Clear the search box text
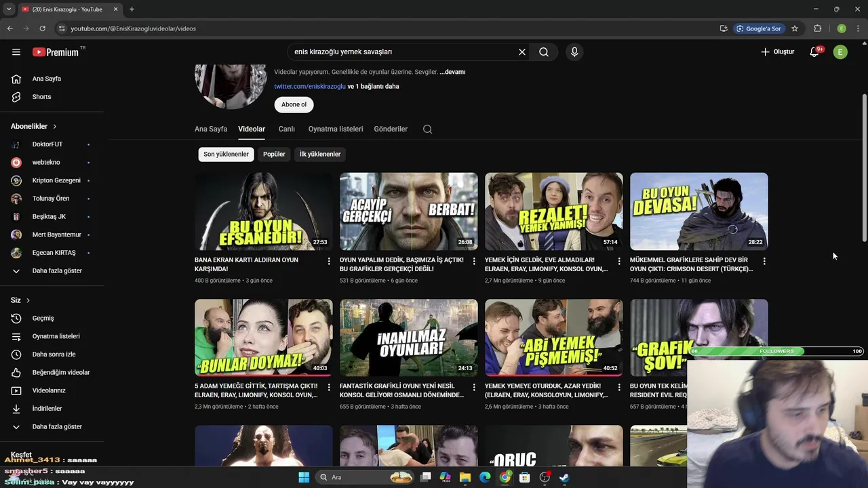 (522, 52)
